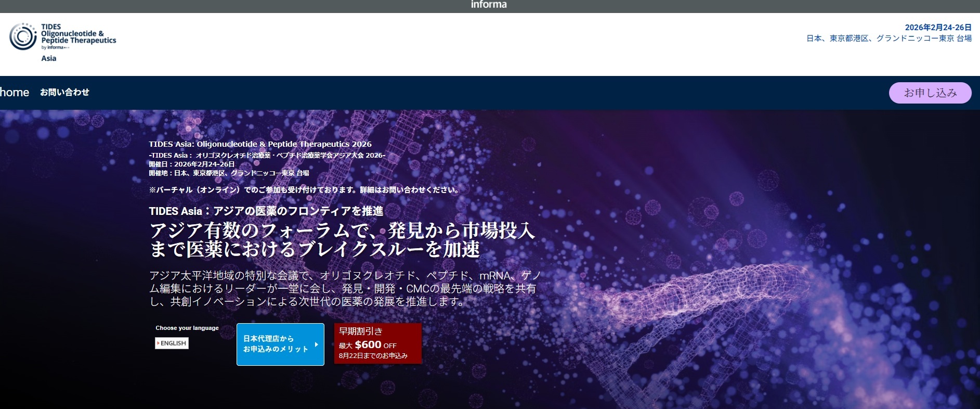Click the TIDES Asia logo
The width and height of the screenshot is (980, 409).
[x=63, y=43]
